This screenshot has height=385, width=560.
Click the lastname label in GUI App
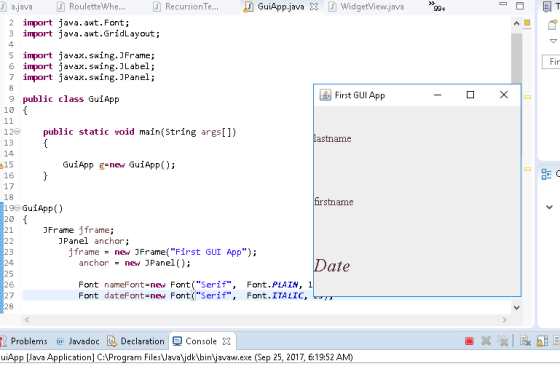click(332, 139)
